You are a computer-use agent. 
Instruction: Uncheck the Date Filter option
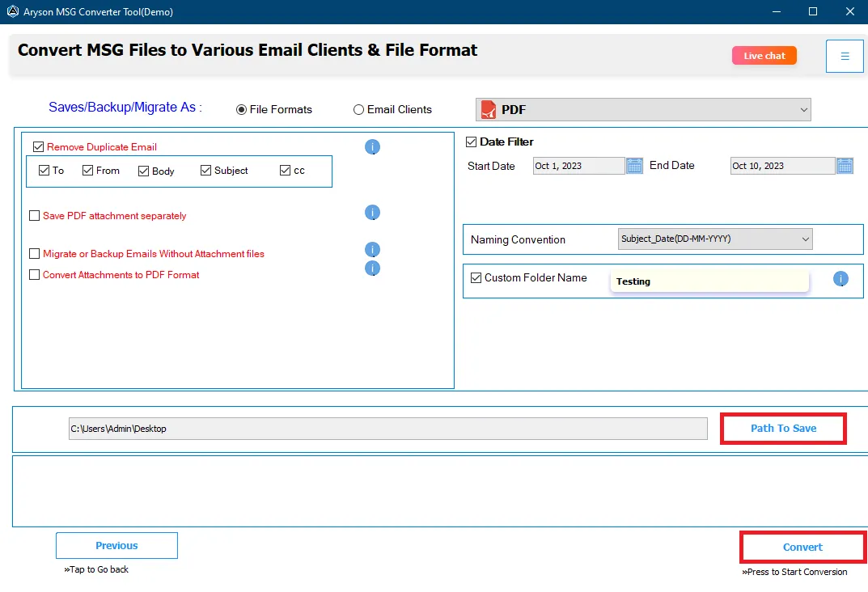(471, 142)
